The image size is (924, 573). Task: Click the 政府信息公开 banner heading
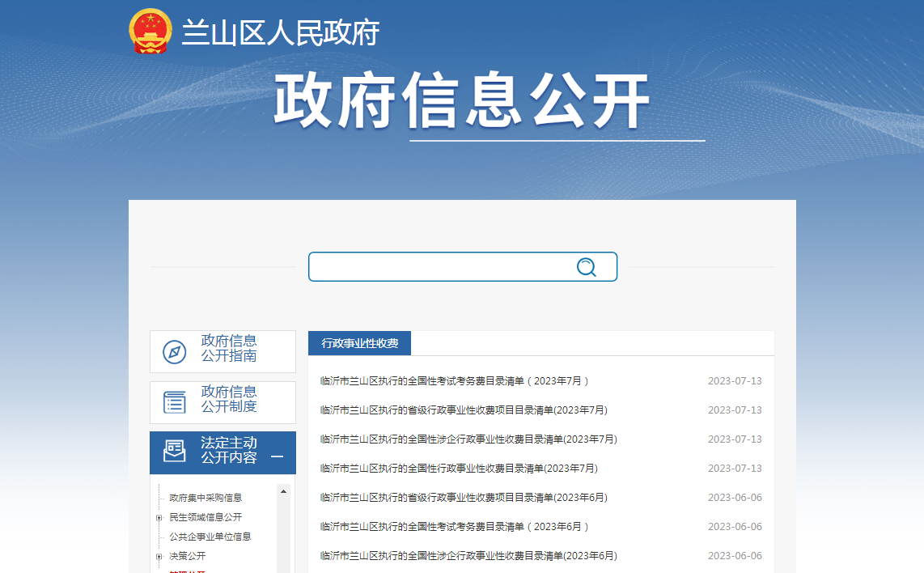pyautogui.click(x=462, y=100)
